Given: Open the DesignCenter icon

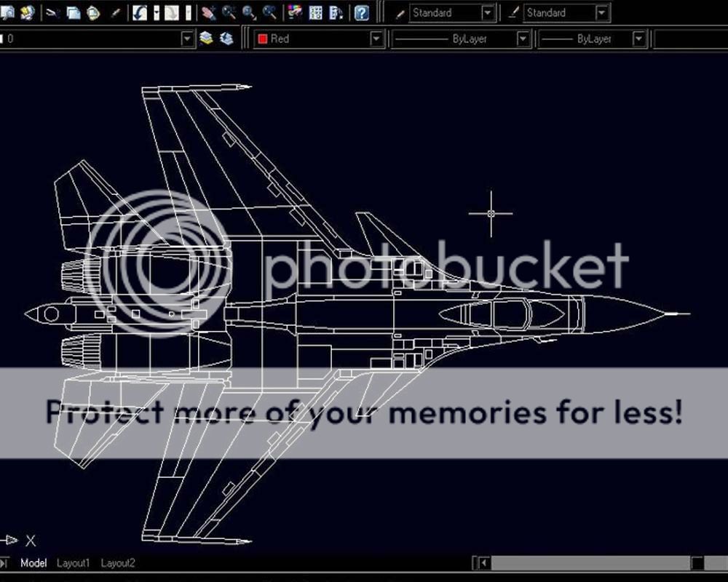Looking at the screenshot, I should point(315,12).
